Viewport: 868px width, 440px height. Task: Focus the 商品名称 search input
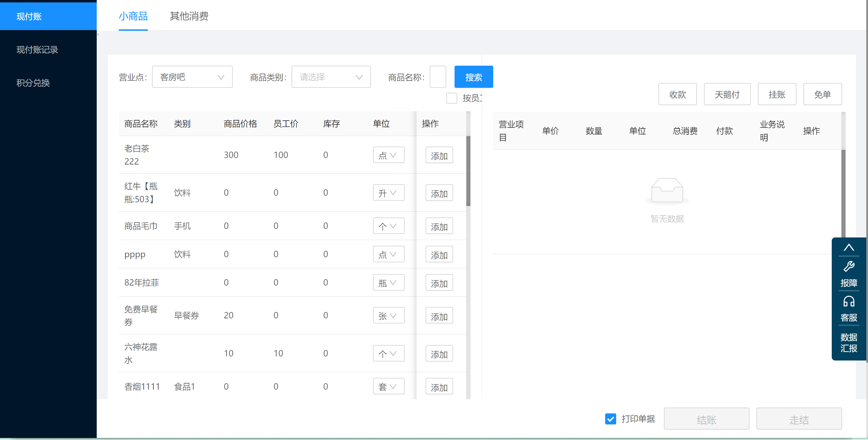438,77
